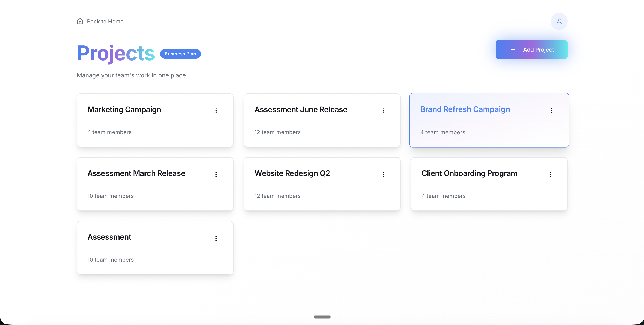The height and width of the screenshot is (325, 644).
Task: Open the Assessment March Release options menu
Action: (x=216, y=175)
